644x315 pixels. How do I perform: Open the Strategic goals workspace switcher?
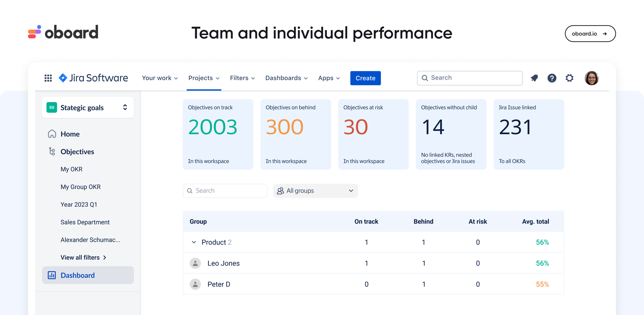[x=125, y=107]
